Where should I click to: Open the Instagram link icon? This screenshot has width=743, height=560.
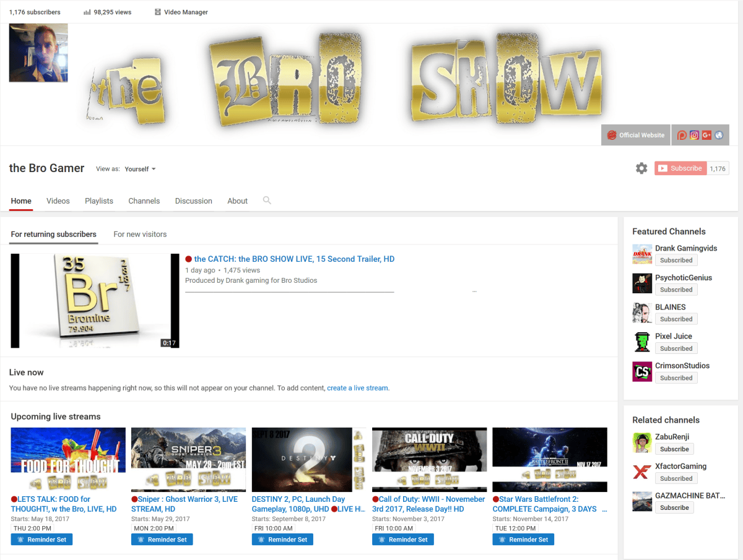pos(695,135)
